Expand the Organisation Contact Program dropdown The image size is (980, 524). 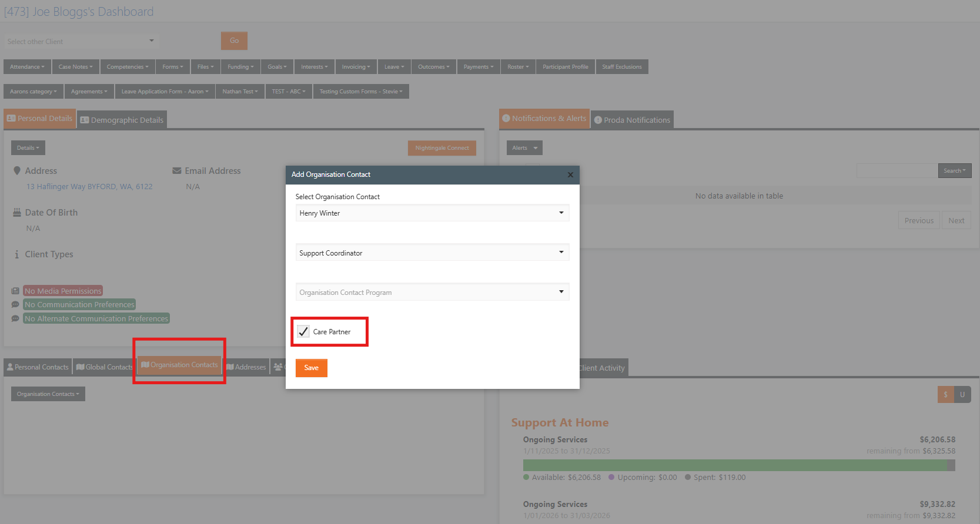[x=432, y=292]
